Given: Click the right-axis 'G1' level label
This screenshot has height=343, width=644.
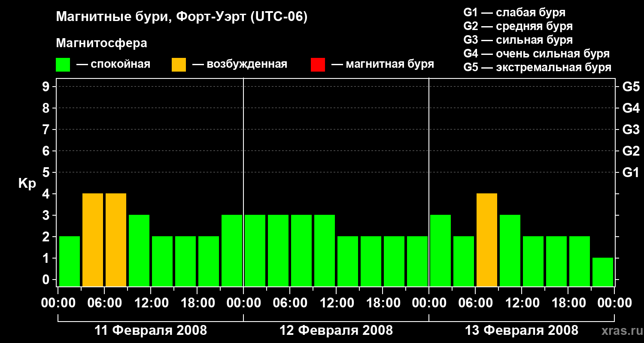Looking at the screenshot, I should click(631, 172).
